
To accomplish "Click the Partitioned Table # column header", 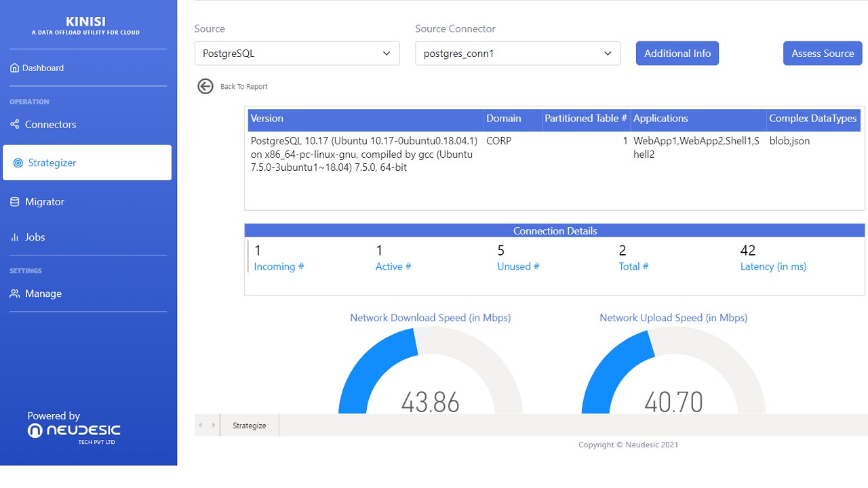I will (586, 119).
